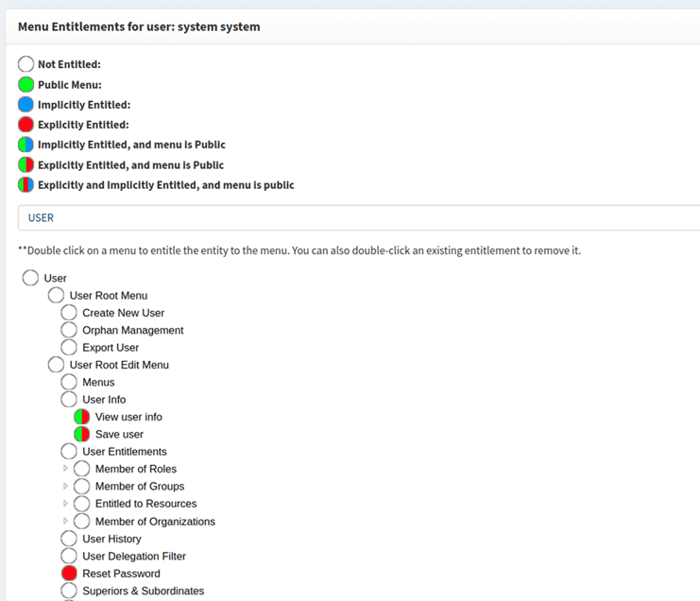Expand Member of Organizations disclosure triangle
Viewport: 700px width, 601px height.
tap(65, 521)
